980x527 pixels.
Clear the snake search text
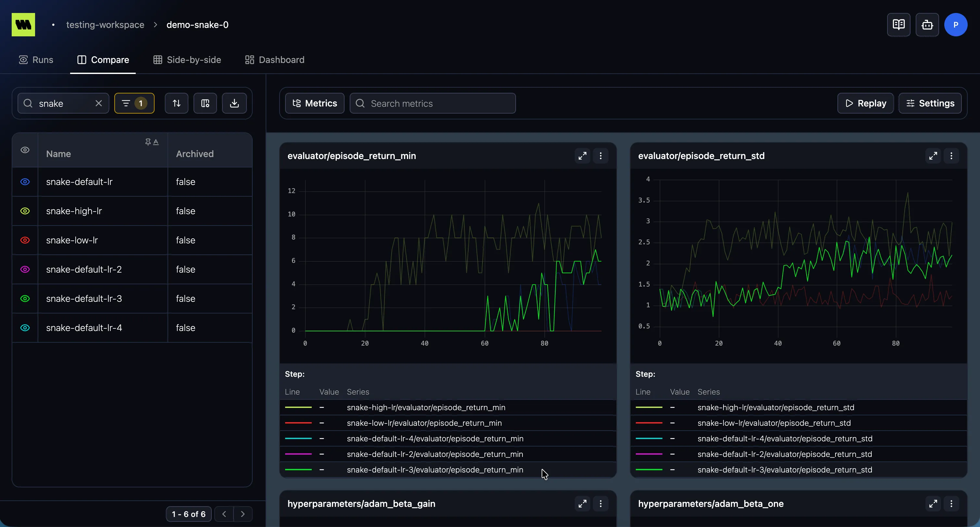point(98,104)
